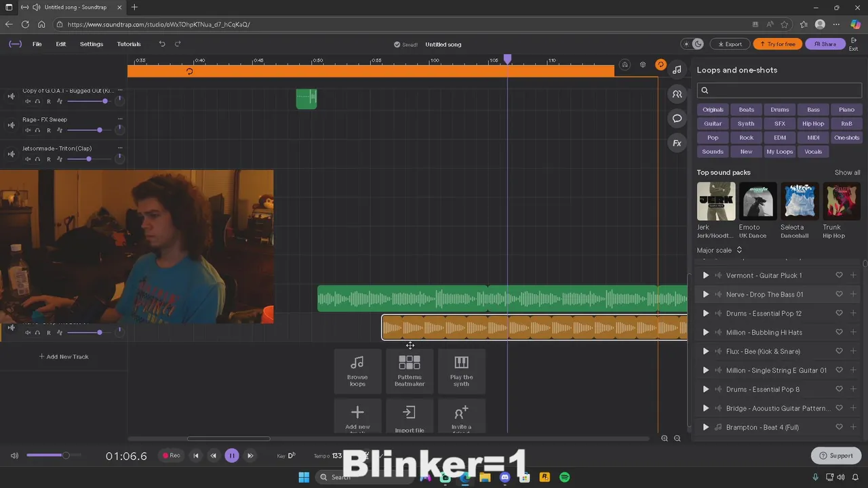This screenshot has height=488, width=868.
Task: Click the Jetsonmade - Triton (Clap) waveform icon
Action: (x=11, y=154)
